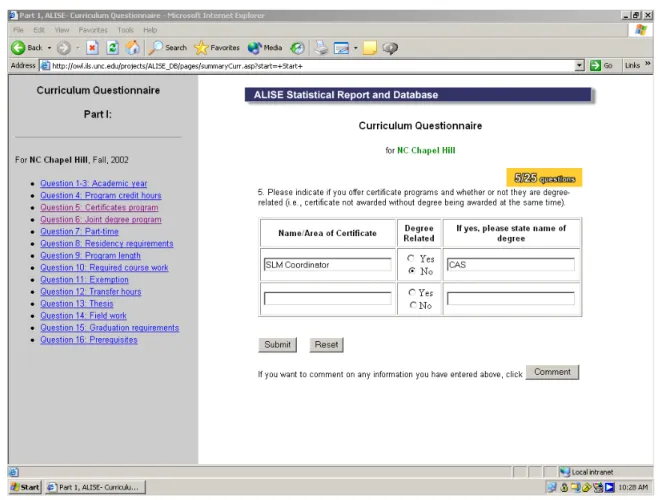Open Question 10: Required course work link
Screen dimensions: 658x500
coord(104,268)
